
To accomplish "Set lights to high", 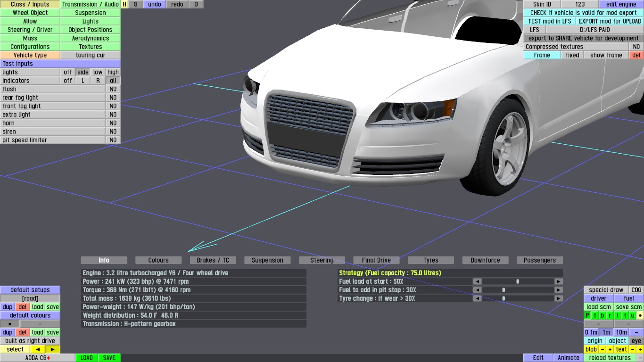I will (113, 72).
